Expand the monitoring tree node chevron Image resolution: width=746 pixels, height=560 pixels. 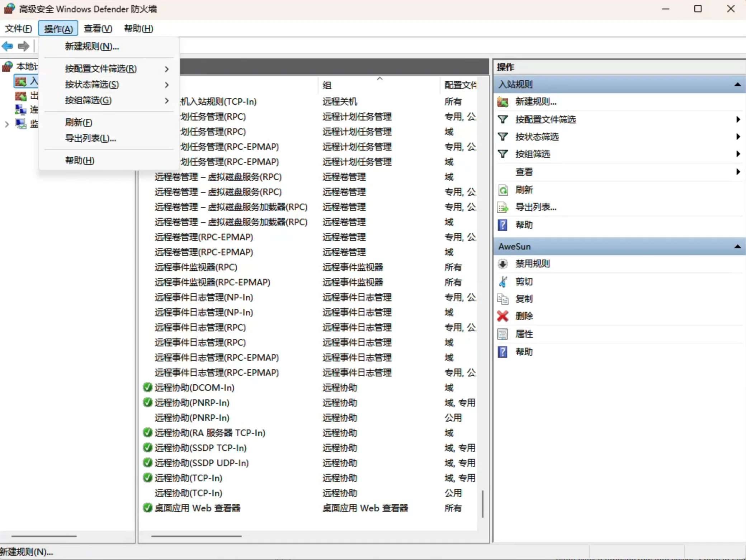pyautogui.click(x=6, y=124)
